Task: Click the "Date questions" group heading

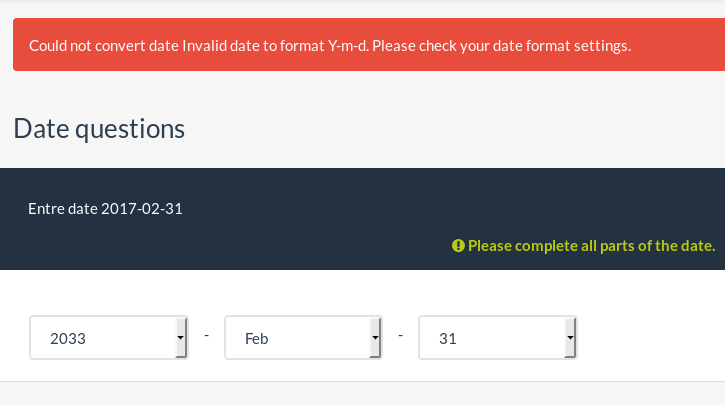Action: click(x=99, y=129)
